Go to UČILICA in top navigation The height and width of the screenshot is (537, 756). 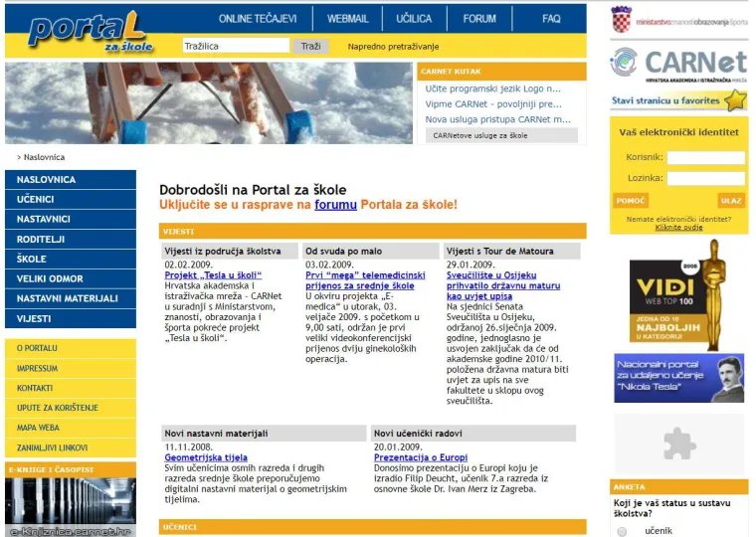tap(414, 19)
